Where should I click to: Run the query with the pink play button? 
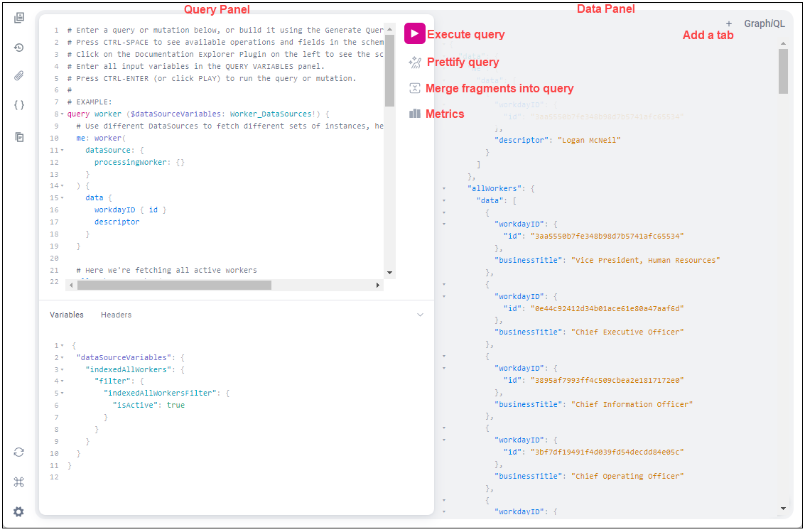pos(415,33)
